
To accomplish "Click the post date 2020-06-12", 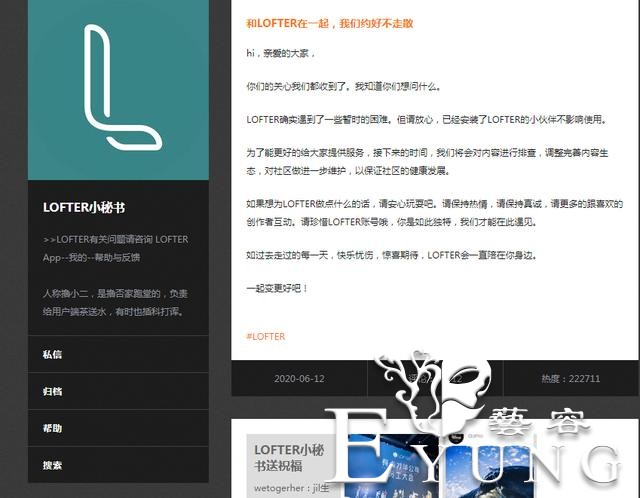I will tap(299, 378).
